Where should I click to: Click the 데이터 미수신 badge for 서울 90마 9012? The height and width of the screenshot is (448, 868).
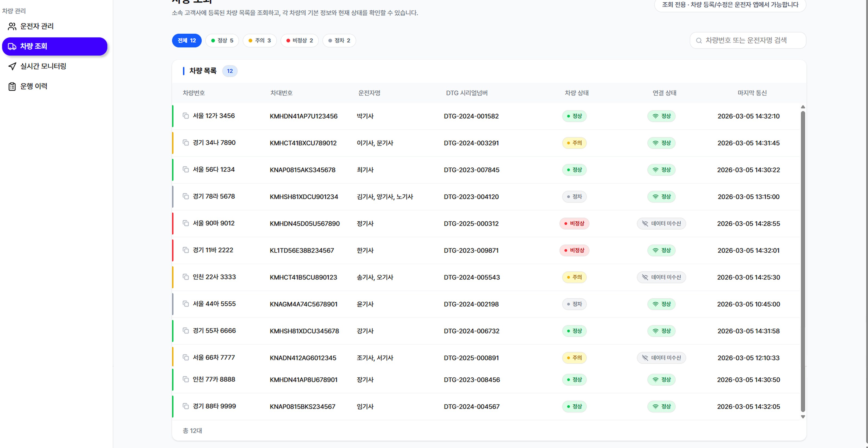click(x=661, y=224)
